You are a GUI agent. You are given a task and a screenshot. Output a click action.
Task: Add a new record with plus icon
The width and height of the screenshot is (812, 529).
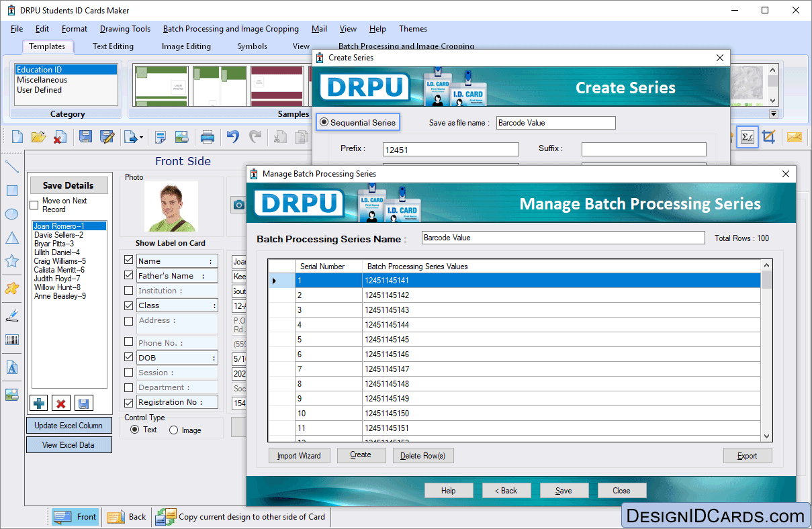coord(39,403)
